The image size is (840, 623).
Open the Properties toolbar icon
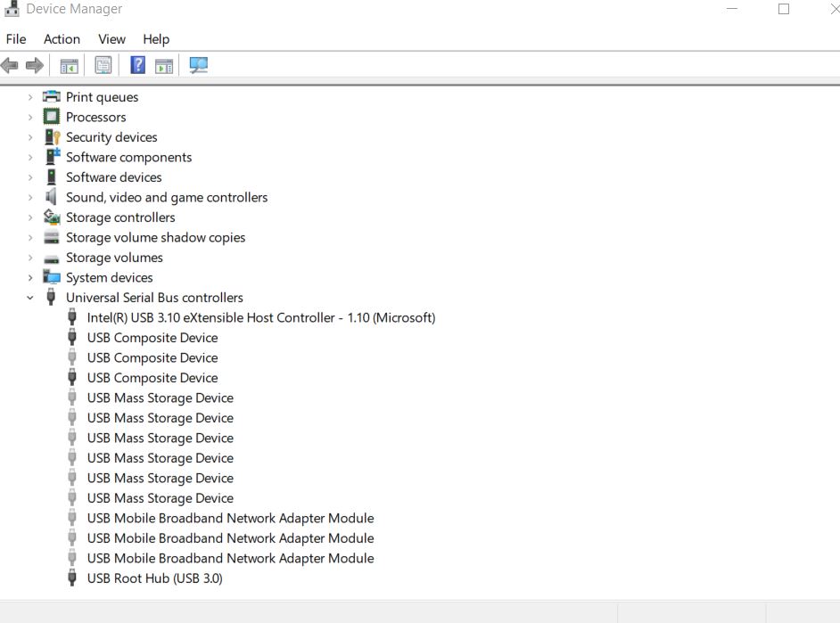coord(103,65)
